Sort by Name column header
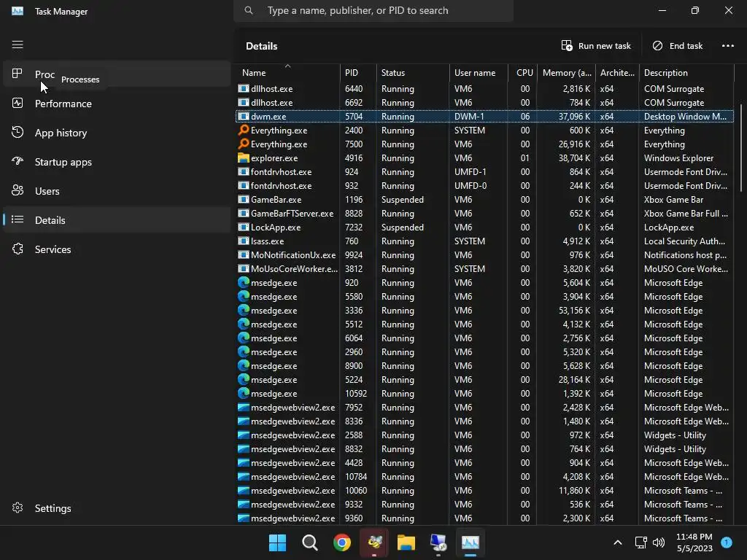 point(287,72)
